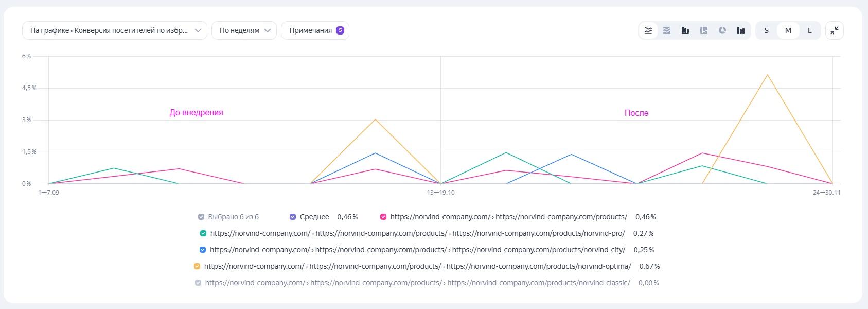Open the 'По неделям' grouping dropdown
The height and width of the screenshot is (309, 868).
[x=244, y=30]
